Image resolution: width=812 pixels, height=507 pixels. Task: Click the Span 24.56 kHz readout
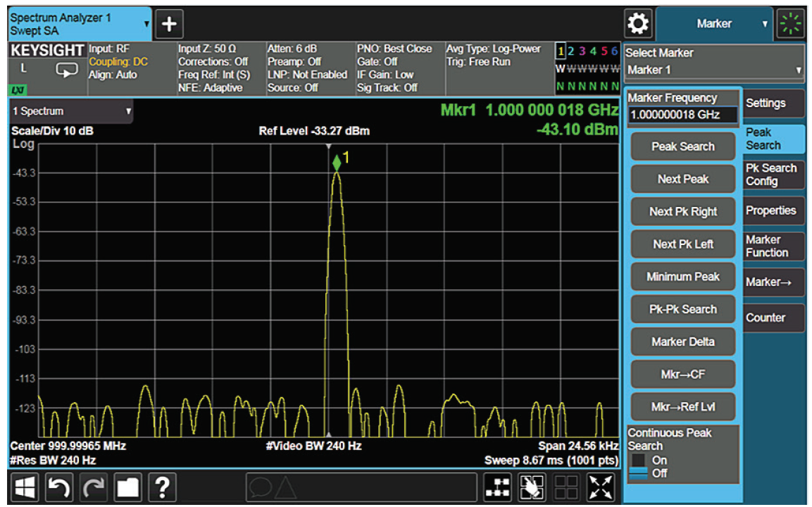pyautogui.click(x=578, y=446)
